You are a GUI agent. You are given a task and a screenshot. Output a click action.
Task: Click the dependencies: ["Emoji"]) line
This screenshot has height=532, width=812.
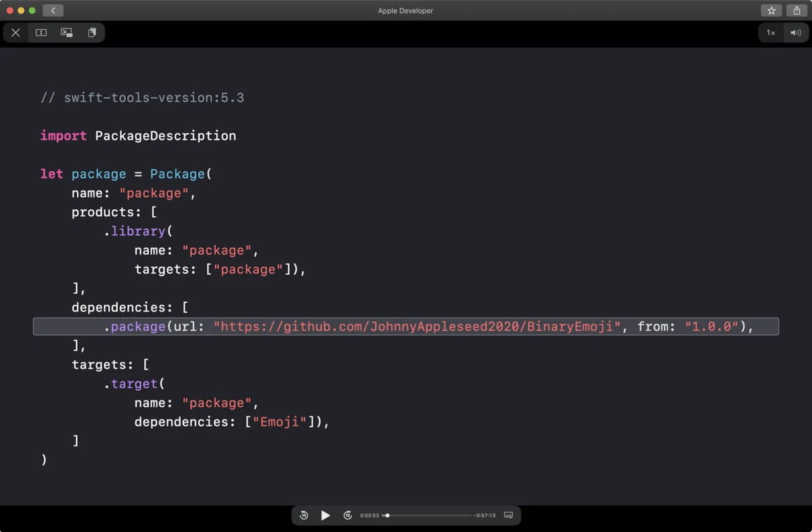(231, 422)
